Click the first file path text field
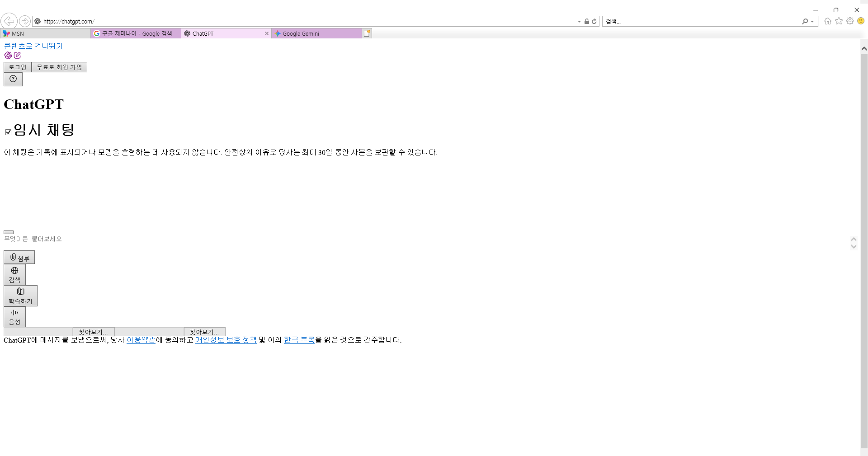 [38, 332]
